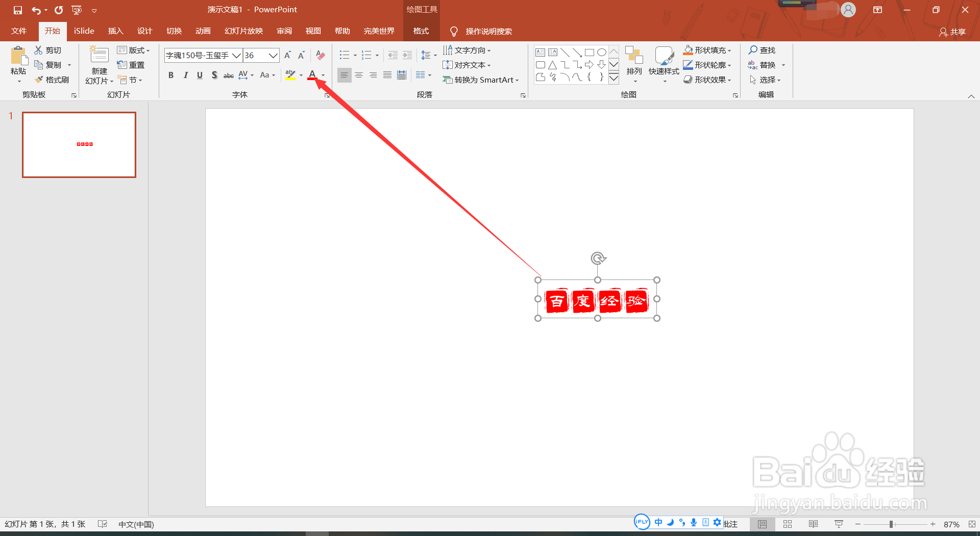The height and width of the screenshot is (536, 980).
Task: Click the Arrange (排列) button
Action: (634, 64)
